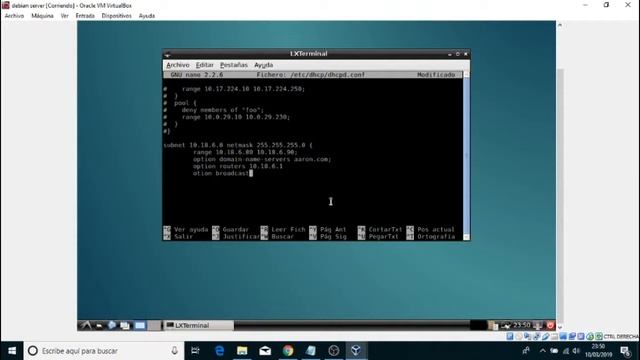Click 'option domain-name-servers aaron.com;' line
640x360 pixels.
click(x=262, y=159)
